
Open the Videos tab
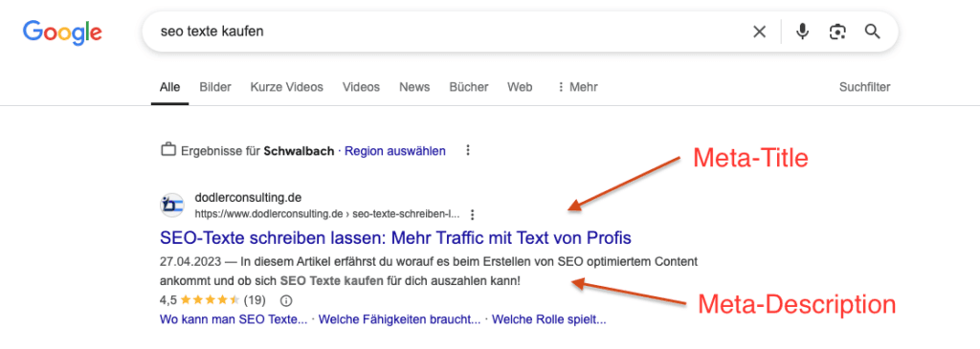click(x=361, y=87)
